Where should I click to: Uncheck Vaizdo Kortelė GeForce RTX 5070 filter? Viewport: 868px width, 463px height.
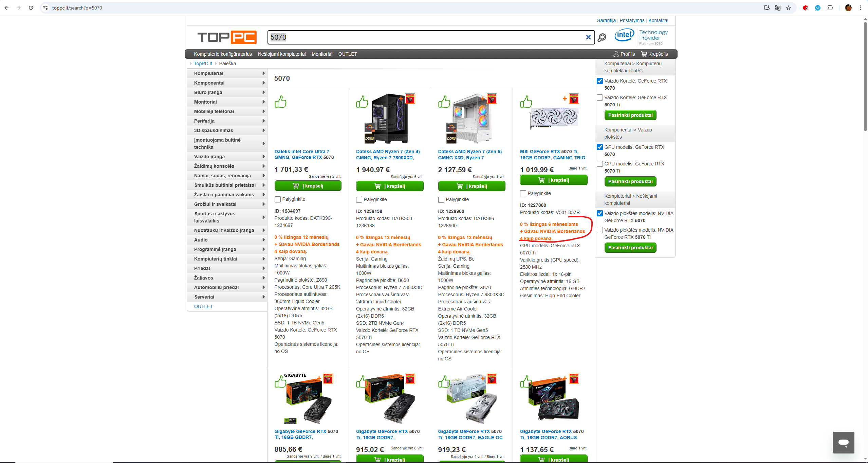click(x=600, y=81)
